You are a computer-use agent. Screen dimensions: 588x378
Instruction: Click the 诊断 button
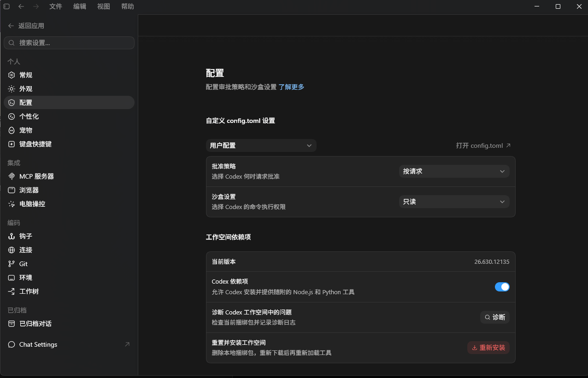click(x=495, y=317)
